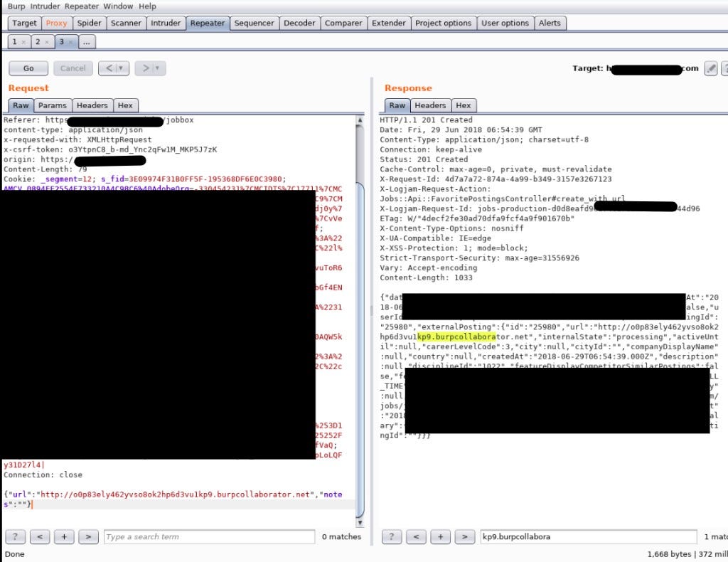The width and height of the screenshot is (728, 562).
Task: Open the Burp menu
Action: pyautogui.click(x=16, y=6)
